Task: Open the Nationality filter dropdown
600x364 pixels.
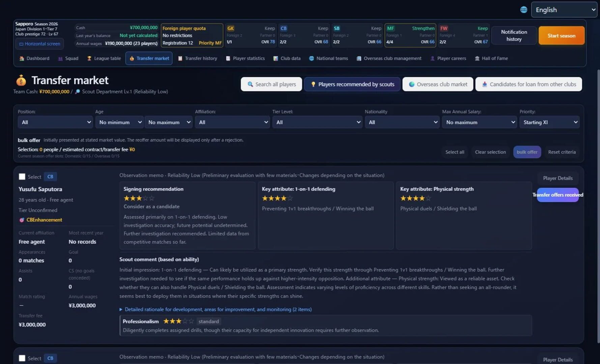Action: [402, 122]
